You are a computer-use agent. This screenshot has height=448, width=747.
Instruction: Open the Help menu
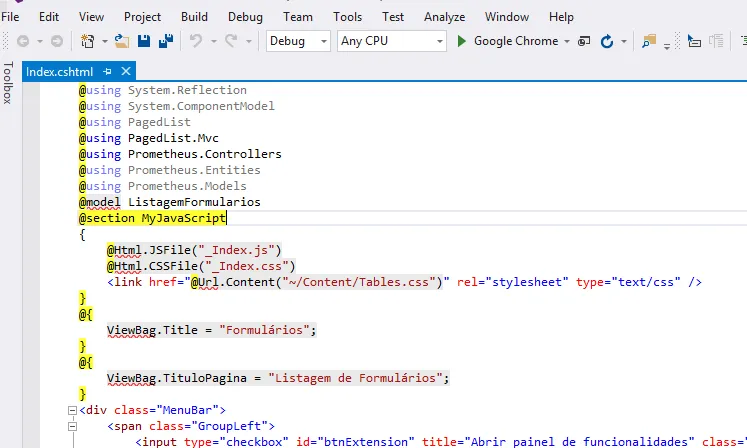[561, 17]
